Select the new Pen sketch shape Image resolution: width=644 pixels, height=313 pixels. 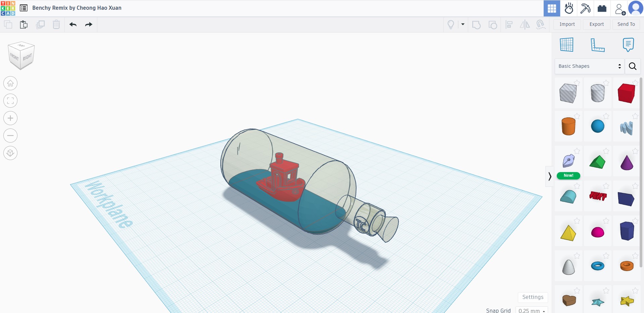coord(569,161)
